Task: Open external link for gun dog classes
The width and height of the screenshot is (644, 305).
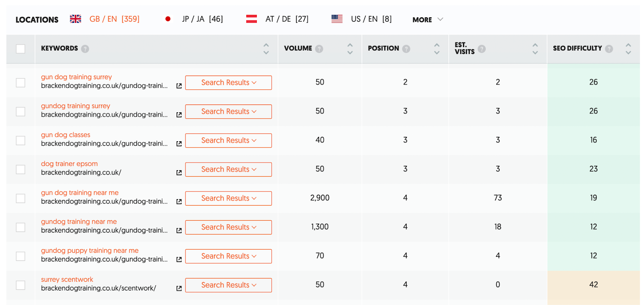Action: [x=179, y=144]
